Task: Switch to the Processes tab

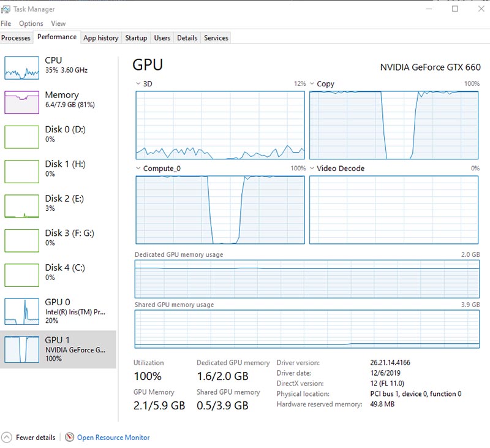Action: [x=16, y=38]
